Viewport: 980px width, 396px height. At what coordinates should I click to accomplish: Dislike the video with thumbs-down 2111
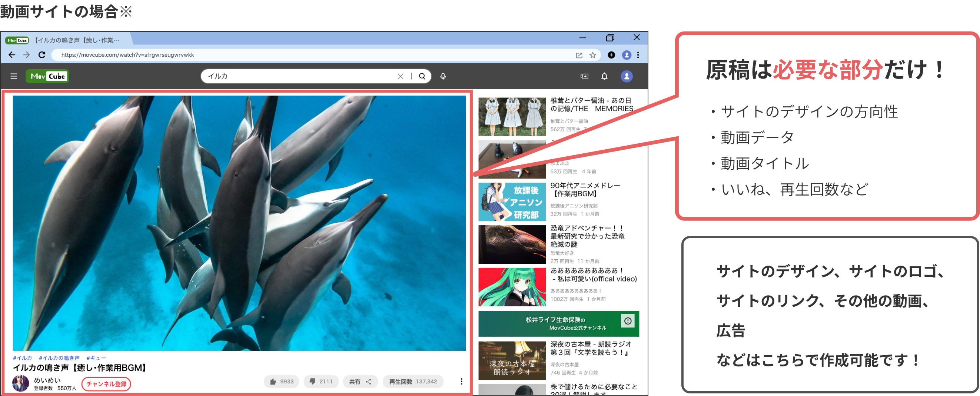(x=321, y=382)
